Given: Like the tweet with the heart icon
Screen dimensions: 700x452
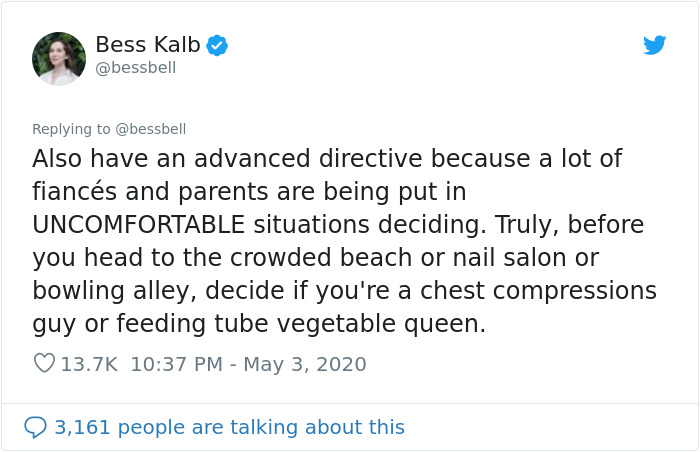Looking at the screenshot, I should coord(44,364).
